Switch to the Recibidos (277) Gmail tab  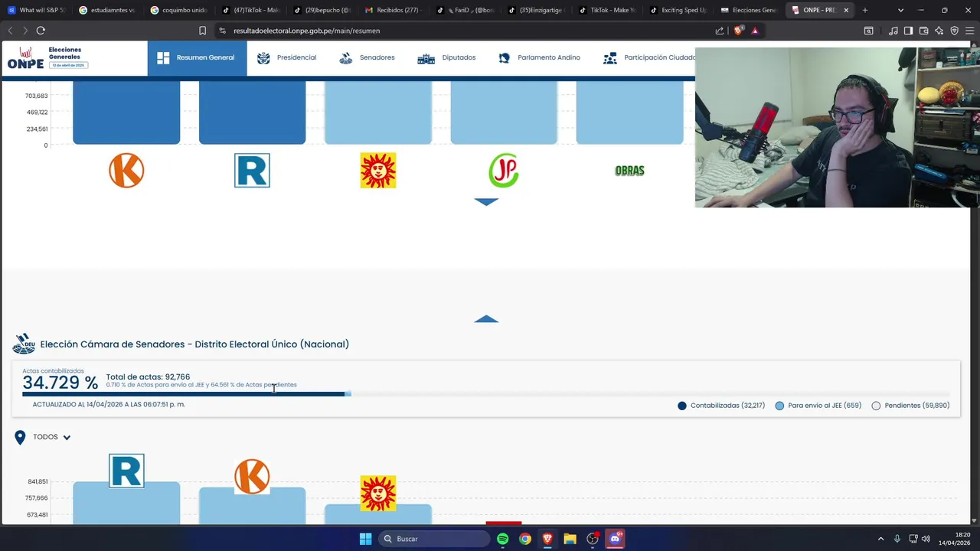(x=392, y=10)
